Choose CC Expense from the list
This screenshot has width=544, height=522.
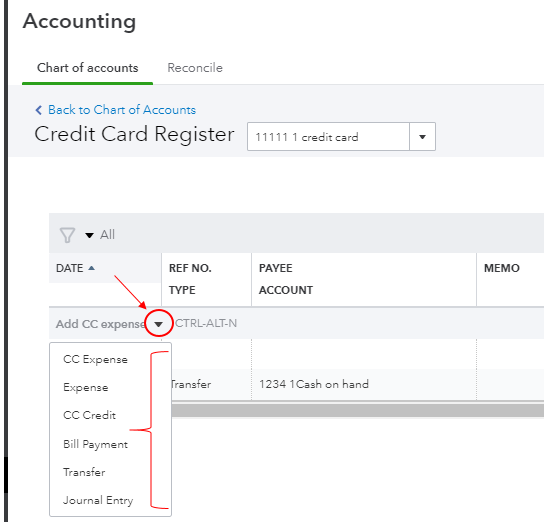click(95, 359)
